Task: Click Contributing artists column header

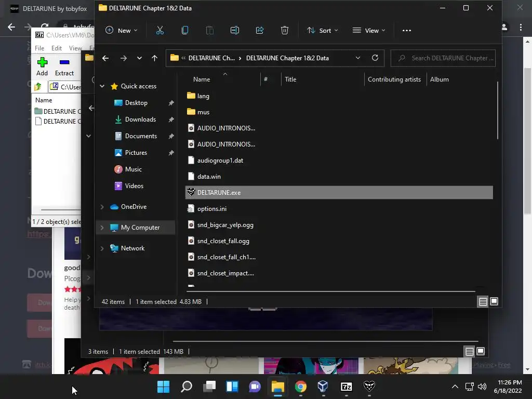Action: tap(394, 79)
